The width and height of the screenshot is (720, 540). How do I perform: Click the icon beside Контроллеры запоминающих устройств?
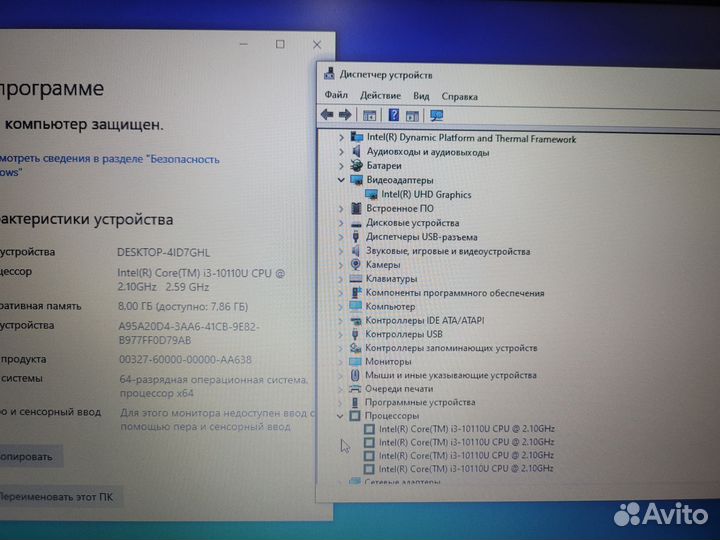coord(355,348)
